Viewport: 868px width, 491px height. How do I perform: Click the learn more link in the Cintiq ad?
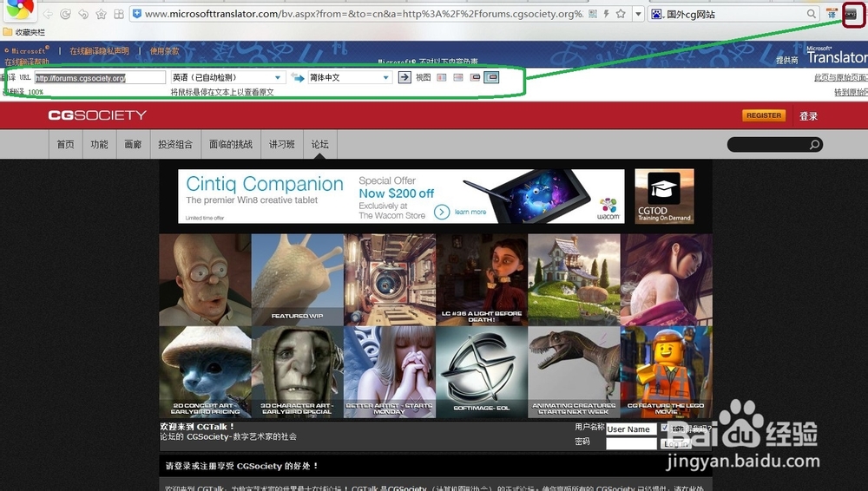pos(470,212)
